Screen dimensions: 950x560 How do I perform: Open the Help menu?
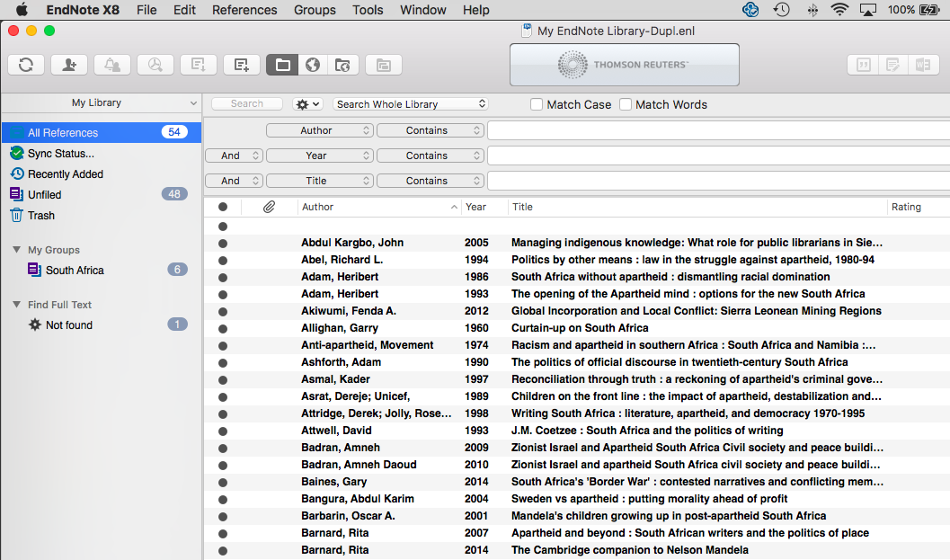(475, 10)
